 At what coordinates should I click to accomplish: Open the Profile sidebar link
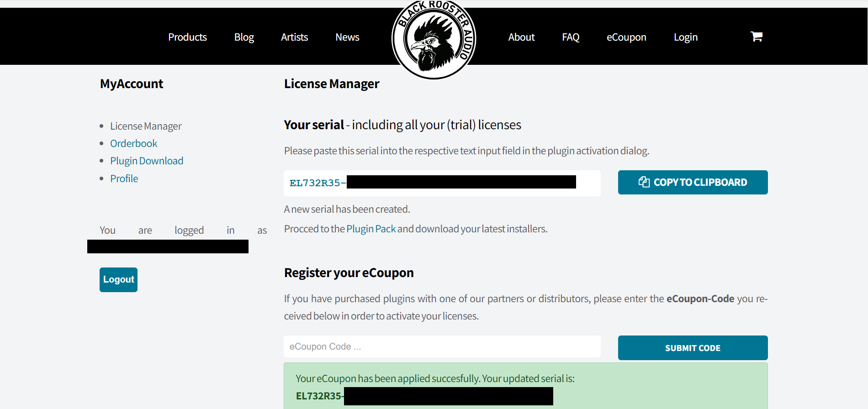point(124,178)
